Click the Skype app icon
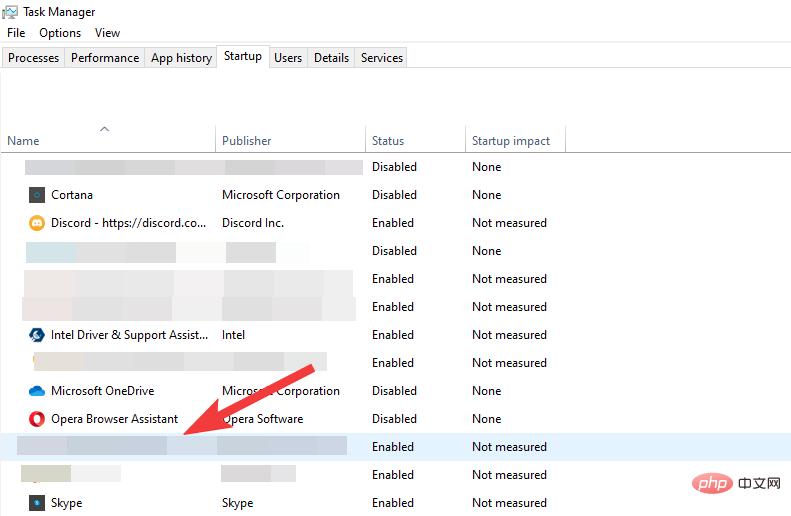Screen dimensions: 791x516 pyautogui.click(x=37, y=503)
